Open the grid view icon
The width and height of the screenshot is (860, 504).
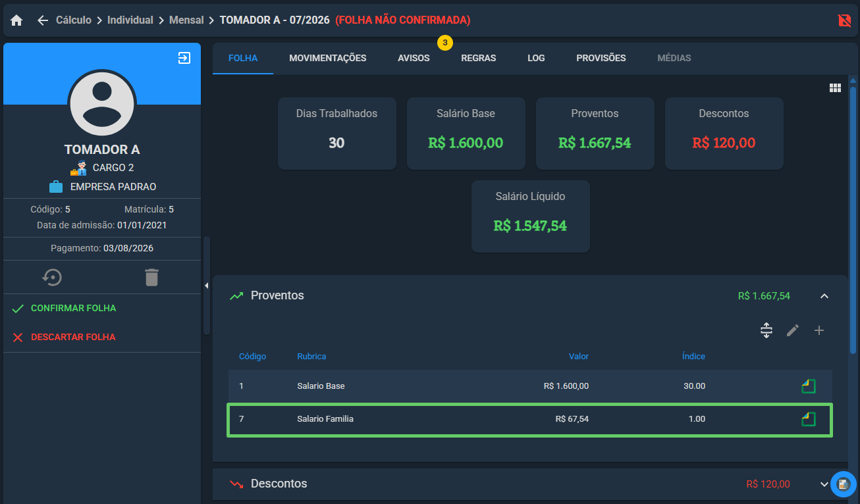click(835, 88)
